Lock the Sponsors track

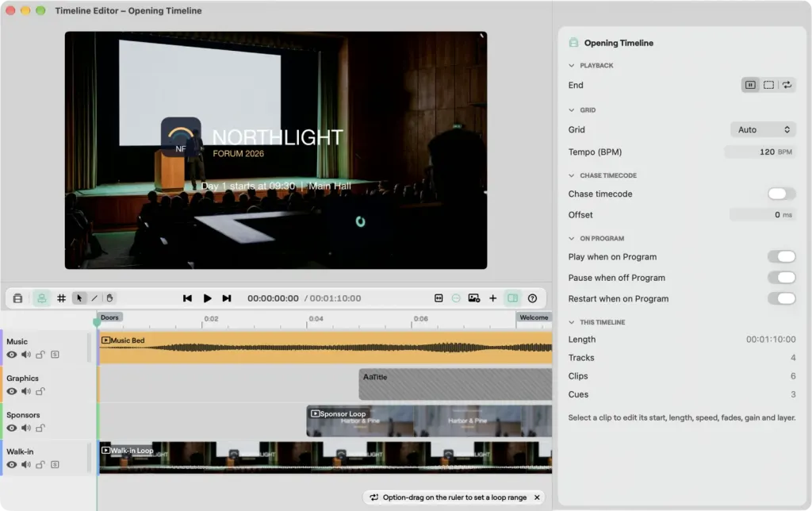pyautogui.click(x=40, y=428)
